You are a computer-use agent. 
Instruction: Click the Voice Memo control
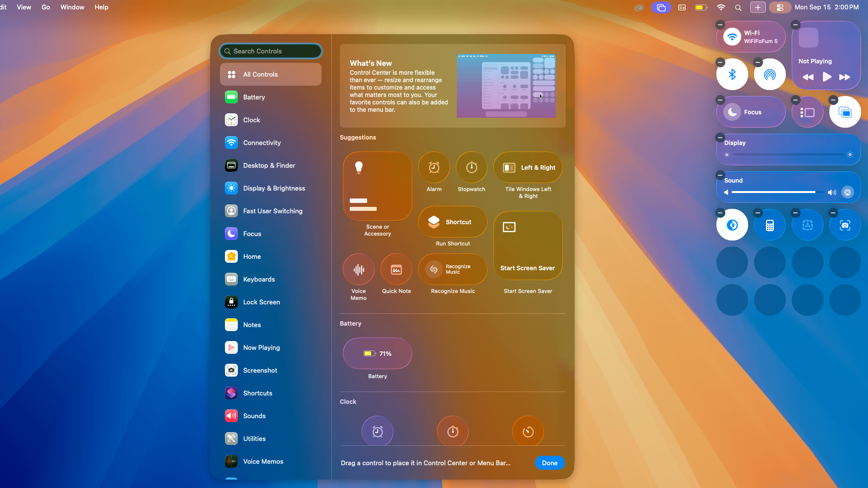click(358, 270)
